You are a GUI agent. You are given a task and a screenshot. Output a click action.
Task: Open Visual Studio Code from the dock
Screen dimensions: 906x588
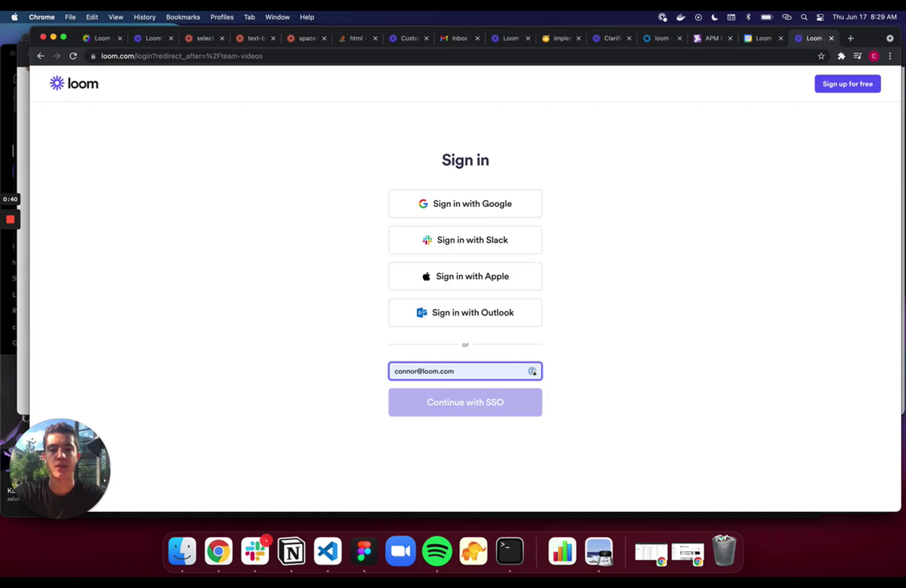click(x=328, y=551)
